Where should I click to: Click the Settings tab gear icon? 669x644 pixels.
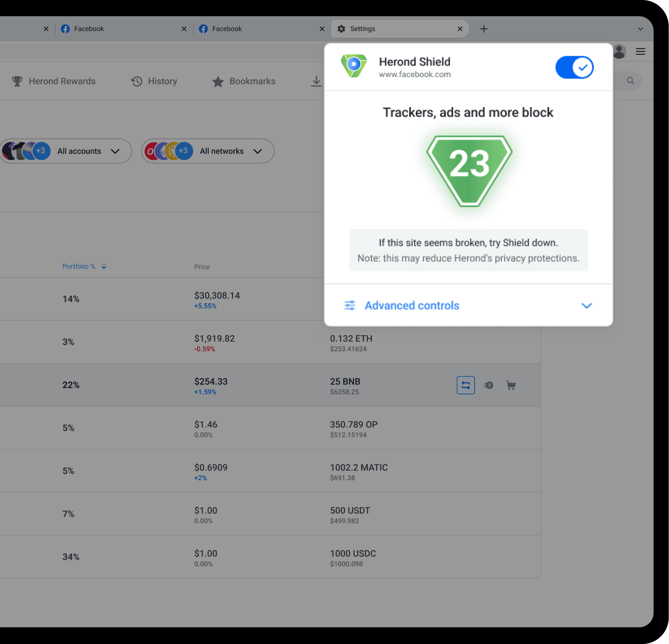pyautogui.click(x=341, y=29)
